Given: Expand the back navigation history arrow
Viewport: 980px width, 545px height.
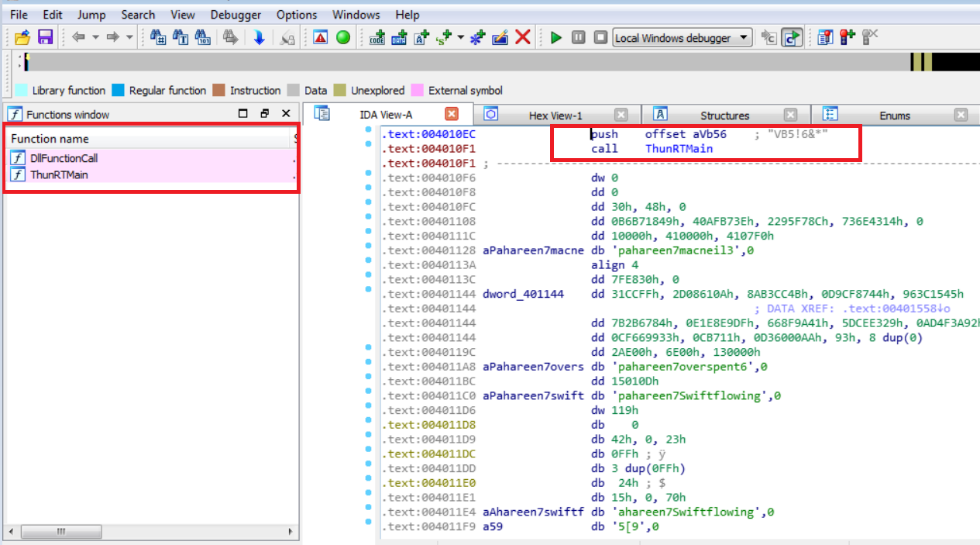Looking at the screenshot, I should [96, 37].
